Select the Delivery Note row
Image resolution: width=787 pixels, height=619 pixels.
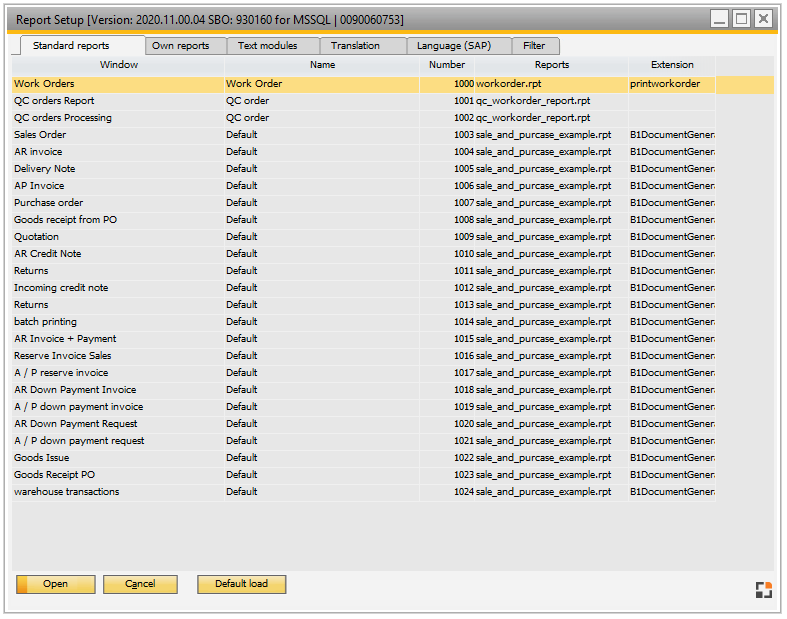click(x=45, y=169)
